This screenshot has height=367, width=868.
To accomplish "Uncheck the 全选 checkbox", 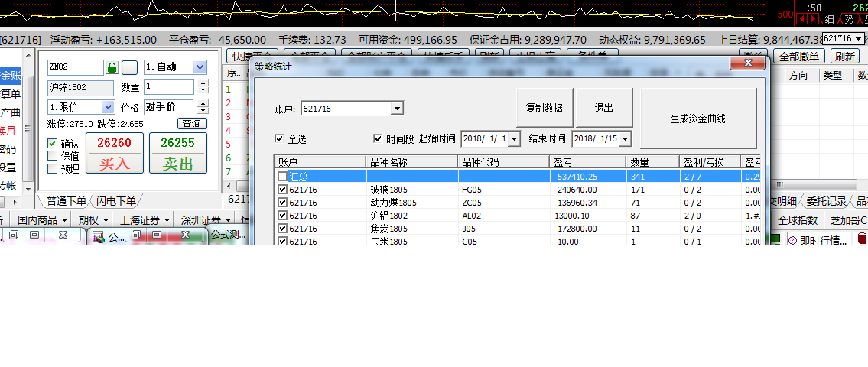I will (279, 138).
